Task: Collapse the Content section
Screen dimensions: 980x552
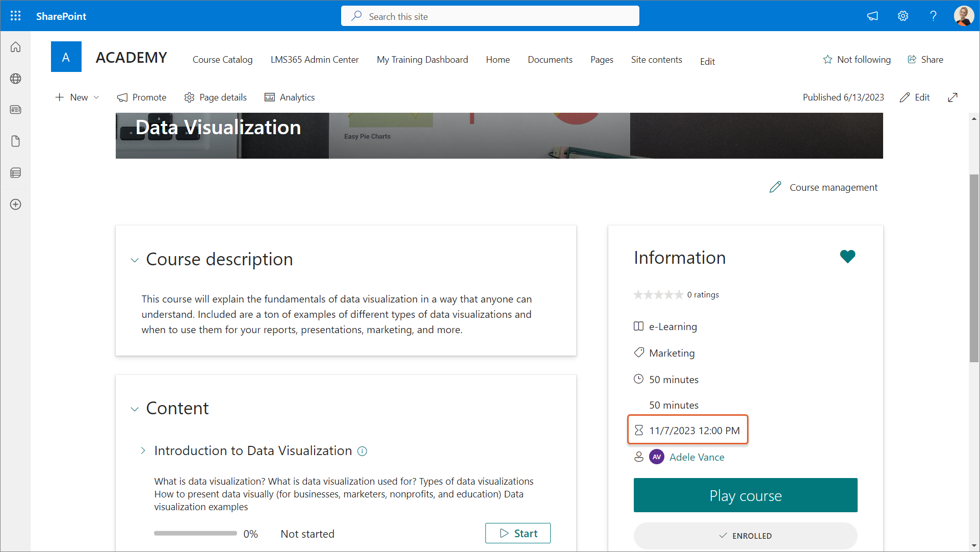Action: [x=135, y=409]
